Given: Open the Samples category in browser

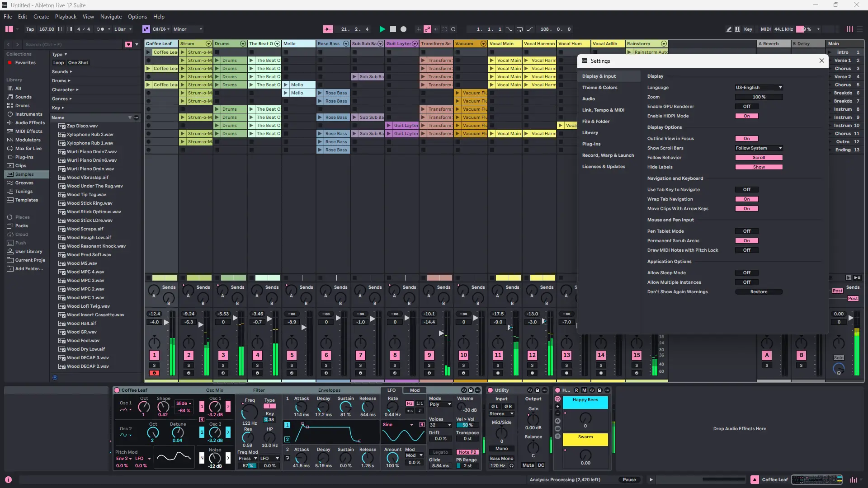Looking at the screenshot, I should tap(24, 174).
